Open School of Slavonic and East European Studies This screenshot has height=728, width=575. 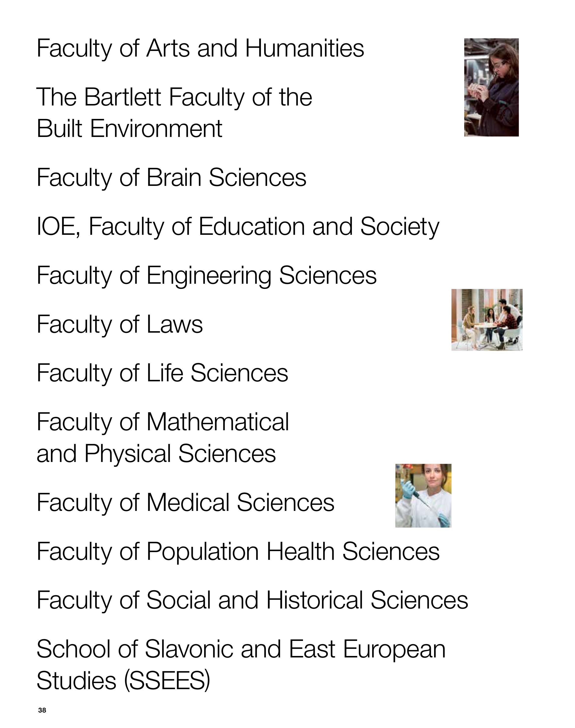241,665
